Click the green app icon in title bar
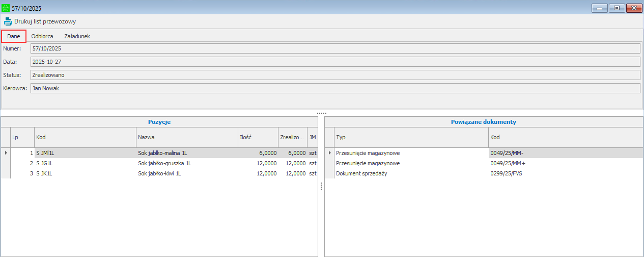This screenshot has width=644, height=257. (6, 8)
